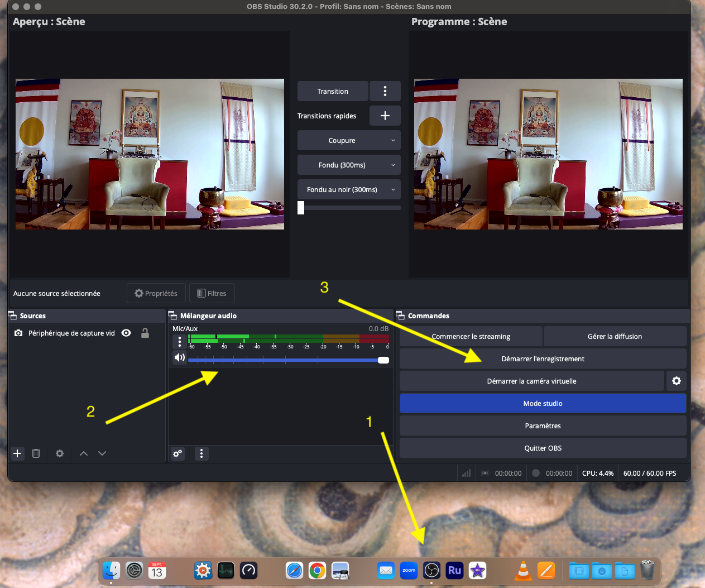Add a quick transition with plus button

[385, 116]
